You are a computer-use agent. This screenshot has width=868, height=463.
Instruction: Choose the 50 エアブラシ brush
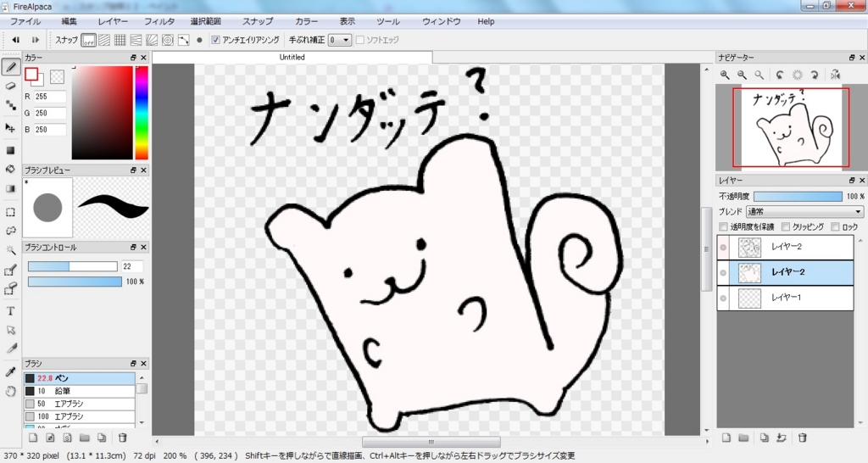click(79, 404)
